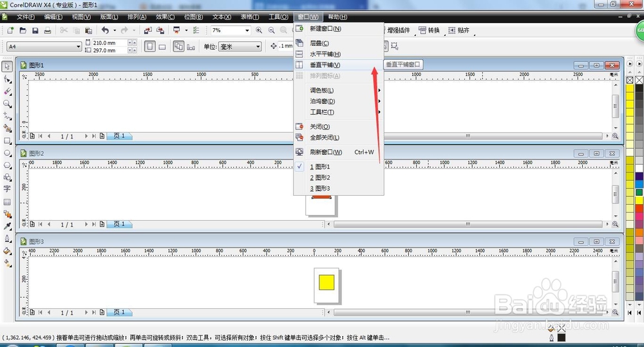Select the Zoom tool in toolbox

point(7,104)
